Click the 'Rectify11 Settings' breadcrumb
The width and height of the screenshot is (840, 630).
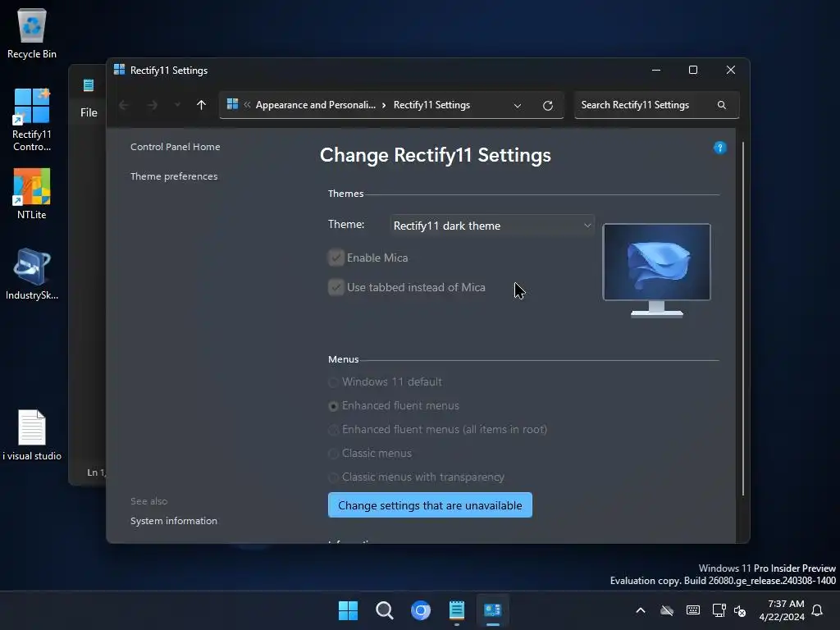(x=431, y=105)
